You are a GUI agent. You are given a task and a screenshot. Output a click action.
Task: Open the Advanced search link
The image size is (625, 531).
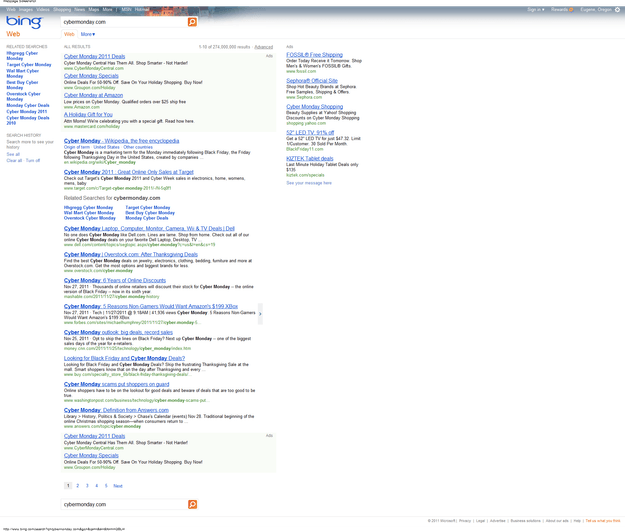click(263, 47)
